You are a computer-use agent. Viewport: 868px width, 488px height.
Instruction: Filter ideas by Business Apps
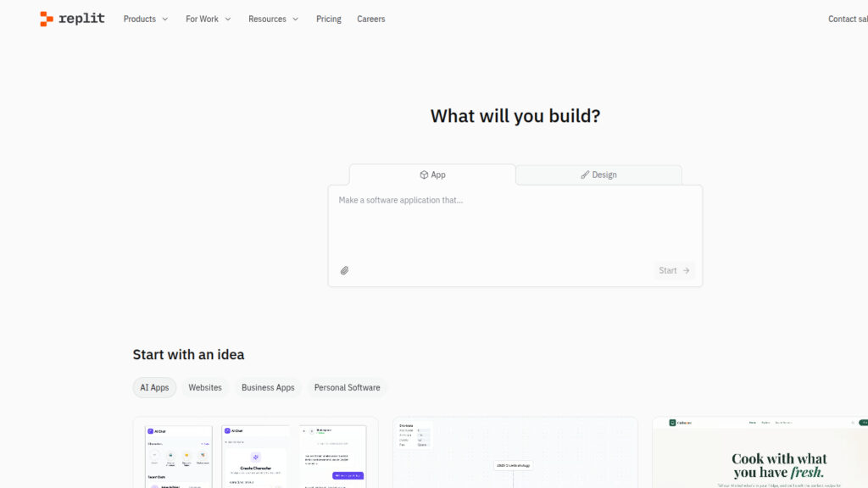[268, 387]
